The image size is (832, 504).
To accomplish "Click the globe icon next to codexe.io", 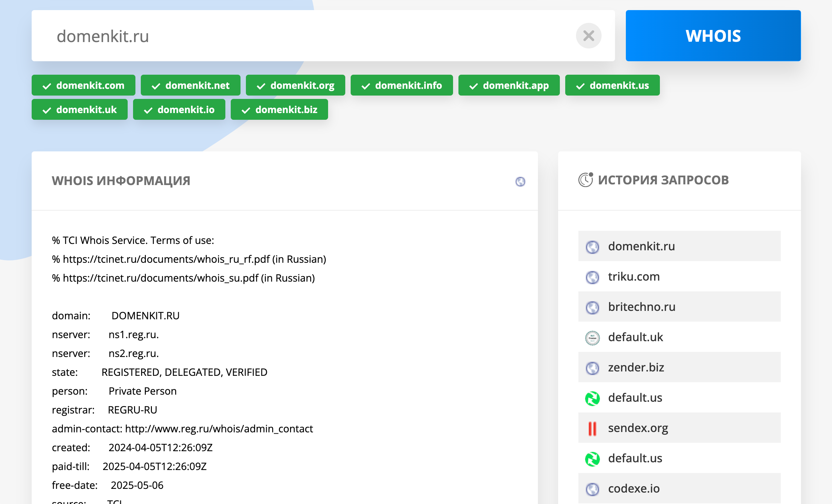I will coord(592,489).
